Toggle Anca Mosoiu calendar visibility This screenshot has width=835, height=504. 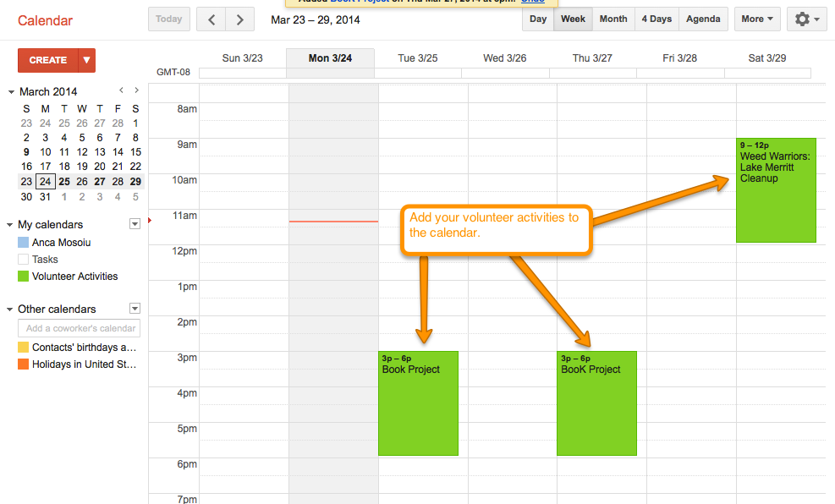[23, 243]
